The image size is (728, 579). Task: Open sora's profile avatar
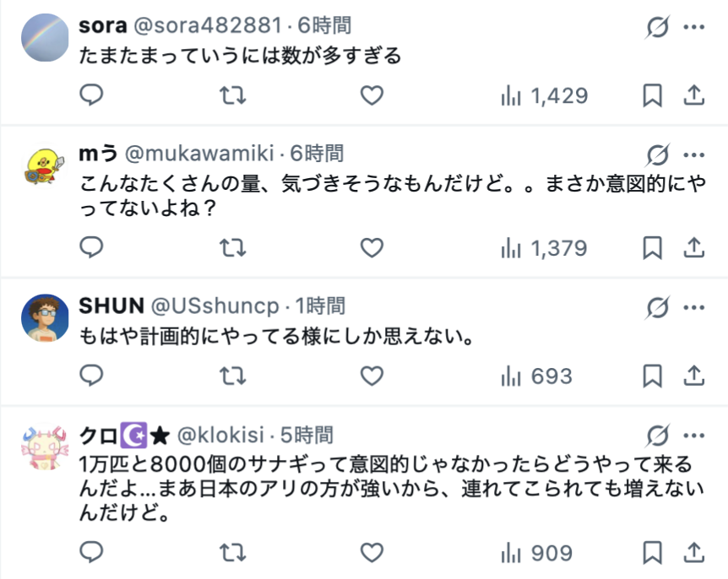click(x=45, y=38)
